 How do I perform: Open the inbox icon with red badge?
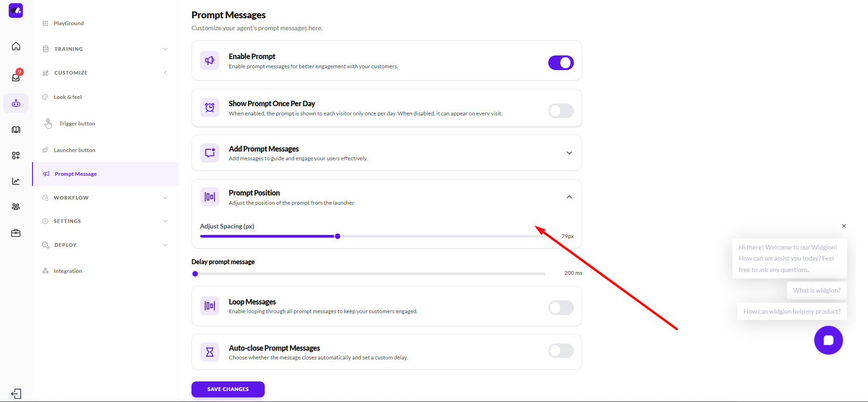[16, 77]
